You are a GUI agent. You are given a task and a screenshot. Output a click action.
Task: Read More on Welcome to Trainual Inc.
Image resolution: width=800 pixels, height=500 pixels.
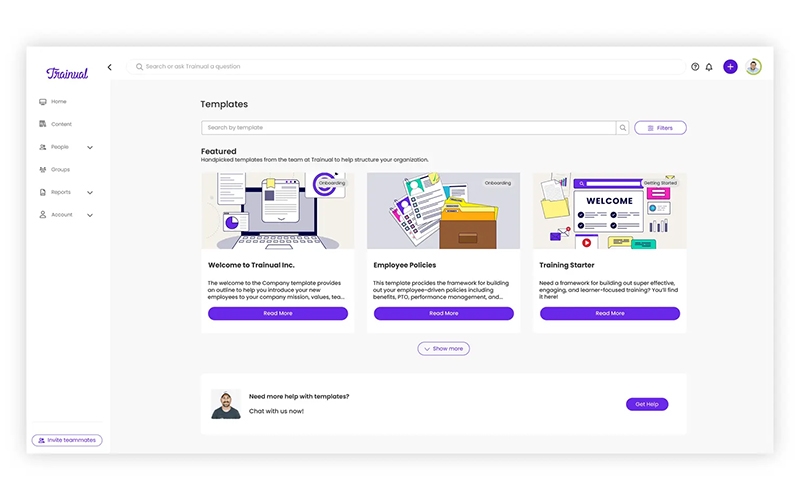coord(278,313)
